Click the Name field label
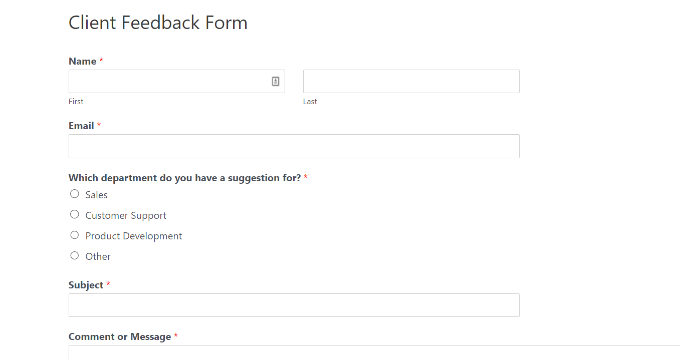The width and height of the screenshot is (680, 360). (x=82, y=61)
